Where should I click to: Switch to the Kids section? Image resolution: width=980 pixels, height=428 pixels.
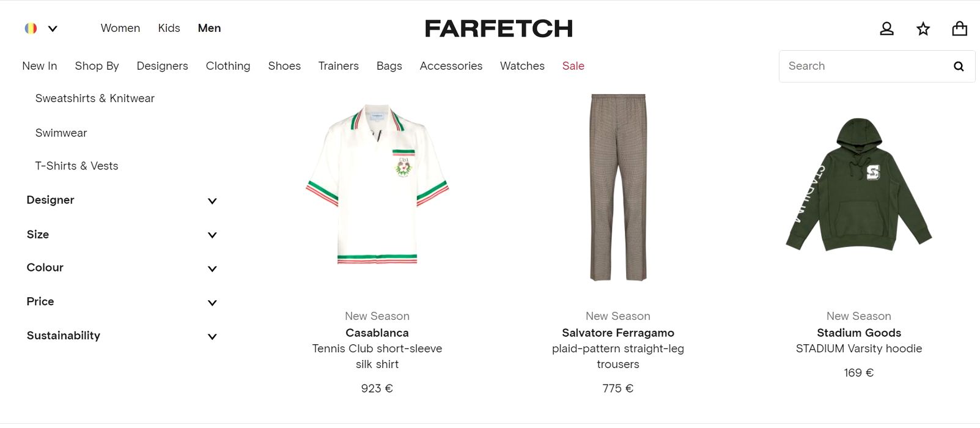tap(169, 28)
